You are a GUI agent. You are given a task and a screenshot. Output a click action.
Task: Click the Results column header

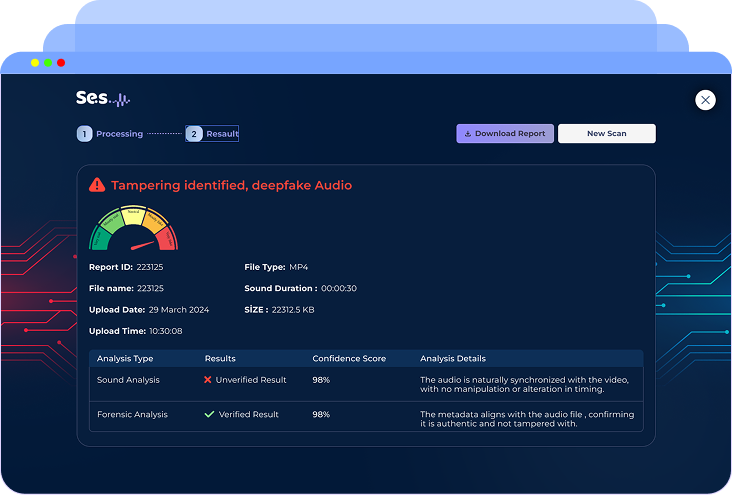tap(220, 359)
